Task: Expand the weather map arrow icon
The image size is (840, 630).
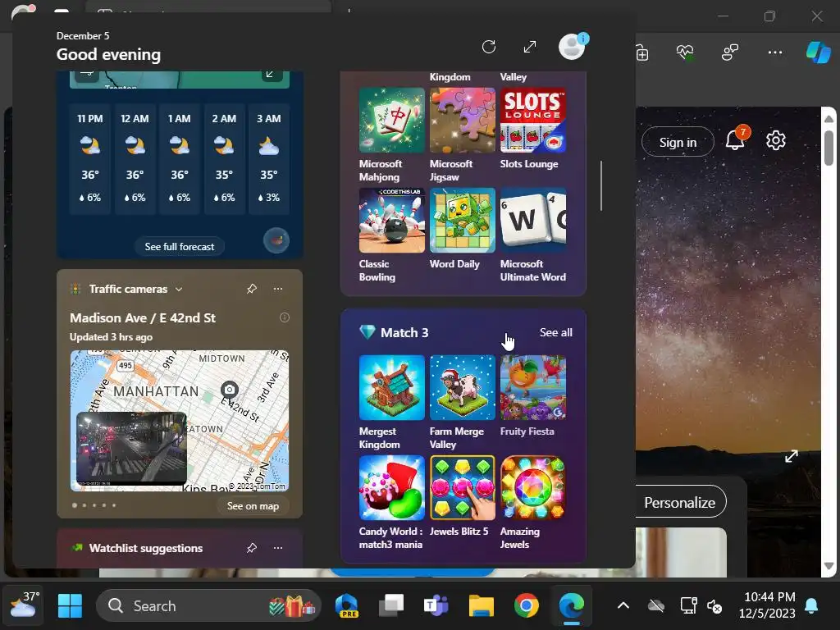Action: 270,75
